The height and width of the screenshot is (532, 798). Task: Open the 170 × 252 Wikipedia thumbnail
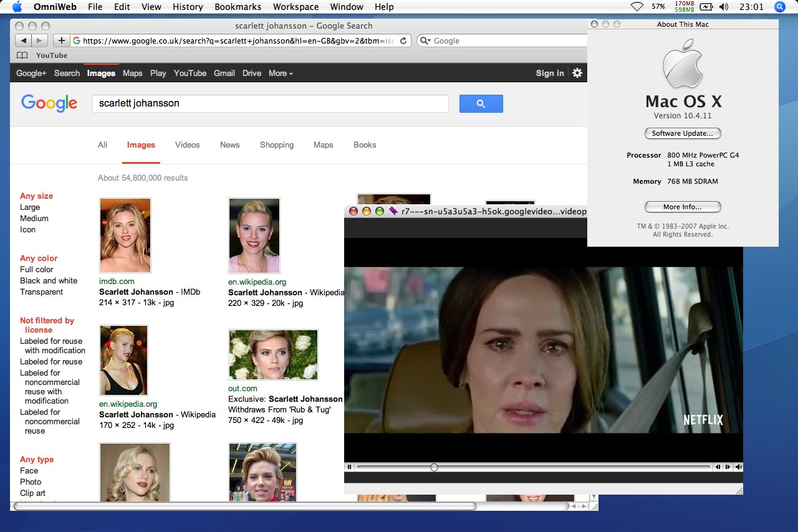pyautogui.click(x=123, y=360)
